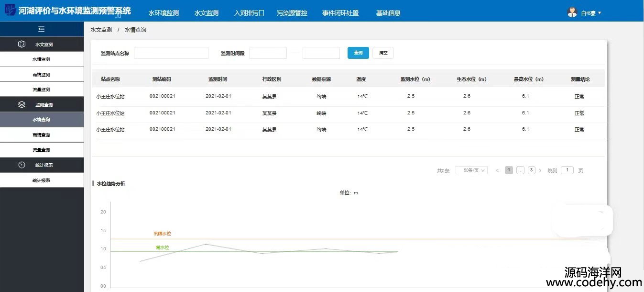The width and height of the screenshot is (644, 292).
Task: Click the 站点名称 column header
Action: tap(110, 79)
